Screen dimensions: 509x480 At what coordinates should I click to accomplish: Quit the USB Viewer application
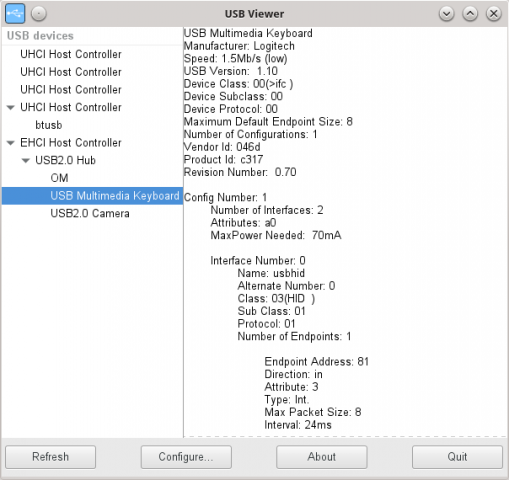[x=457, y=457]
